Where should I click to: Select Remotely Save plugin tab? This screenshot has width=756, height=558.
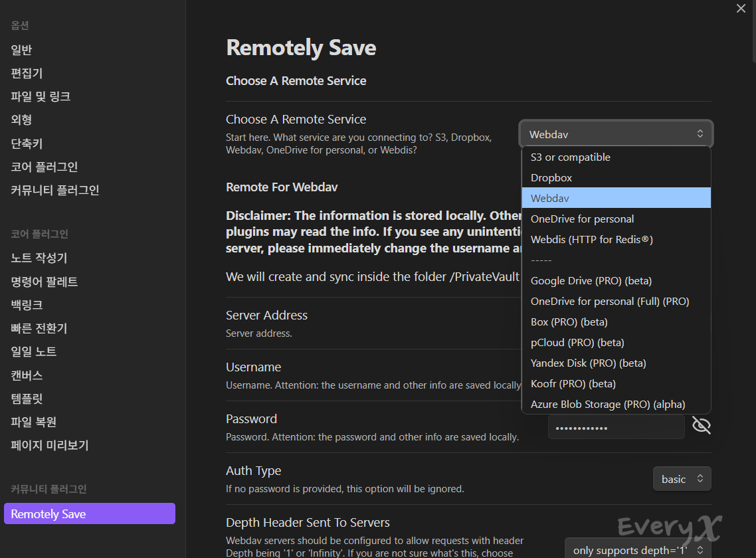coord(90,513)
